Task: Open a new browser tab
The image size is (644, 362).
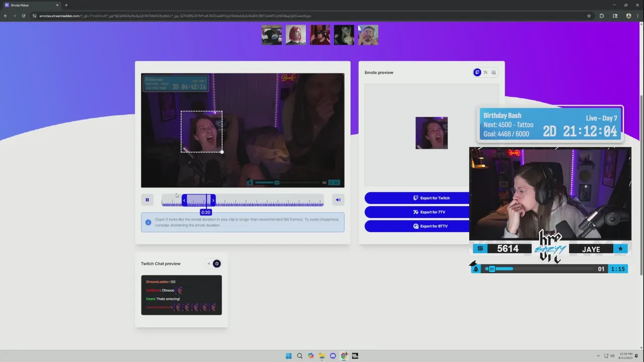Action: (66, 5)
